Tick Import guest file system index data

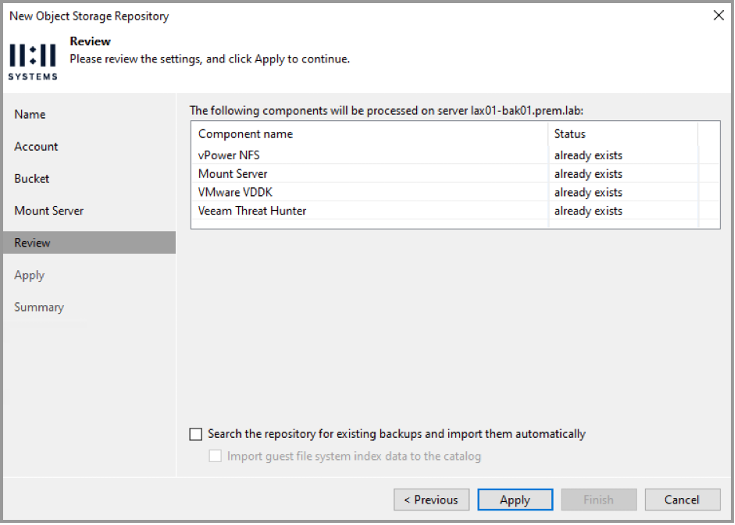coord(215,456)
